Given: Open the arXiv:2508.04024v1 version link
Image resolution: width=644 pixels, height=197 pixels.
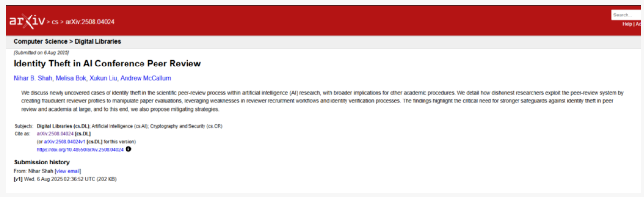Looking at the screenshot, I should [x=64, y=142].
